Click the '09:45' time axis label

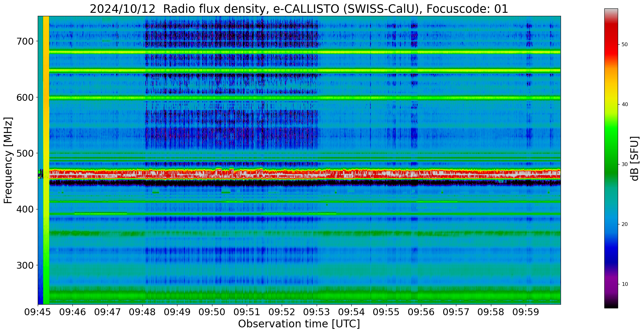click(38, 312)
